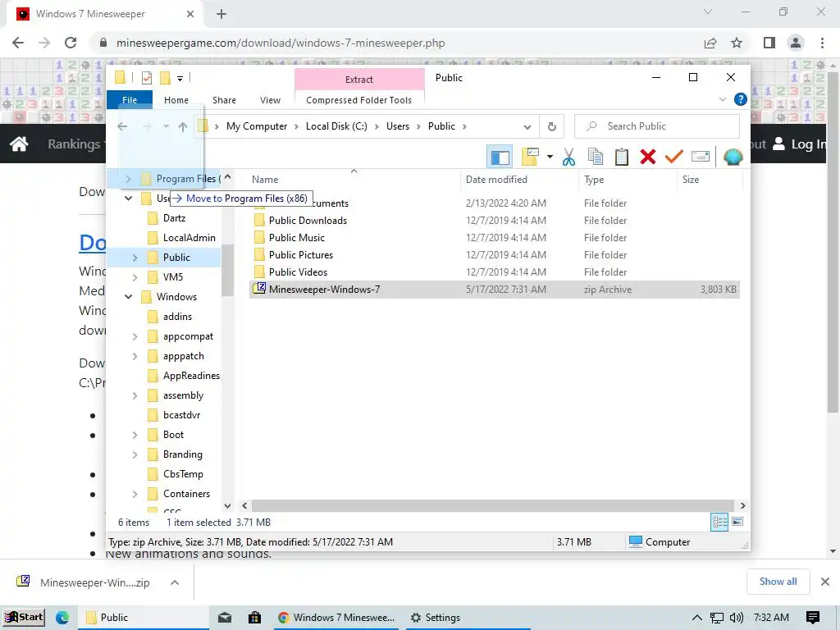Open the folder options toolbar icon
The height and width of the screenshot is (630, 840).
pos(529,157)
